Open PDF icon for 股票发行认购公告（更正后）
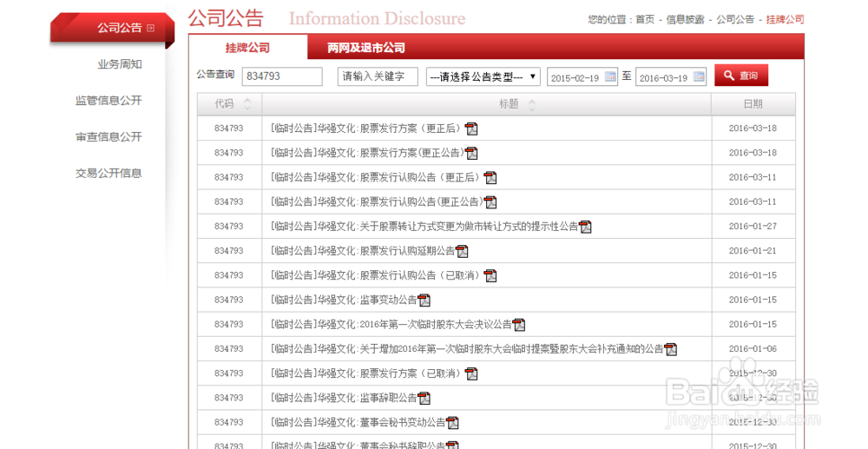 coord(490,178)
